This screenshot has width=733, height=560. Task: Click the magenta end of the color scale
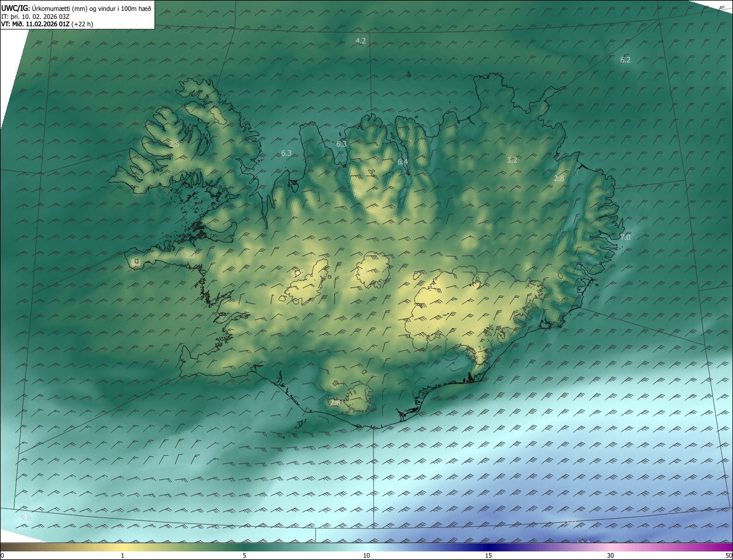coord(723,547)
